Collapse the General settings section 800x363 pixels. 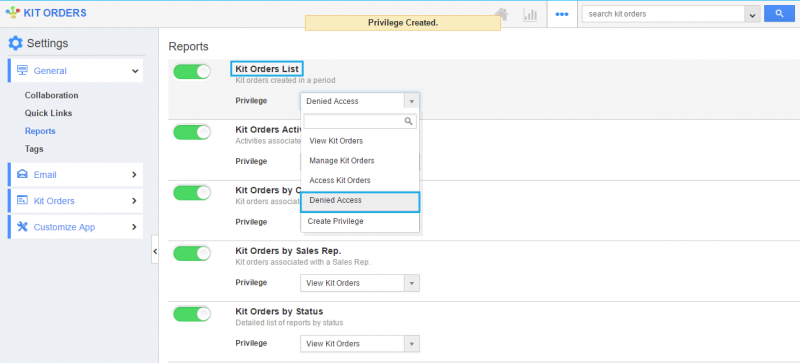pos(135,71)
